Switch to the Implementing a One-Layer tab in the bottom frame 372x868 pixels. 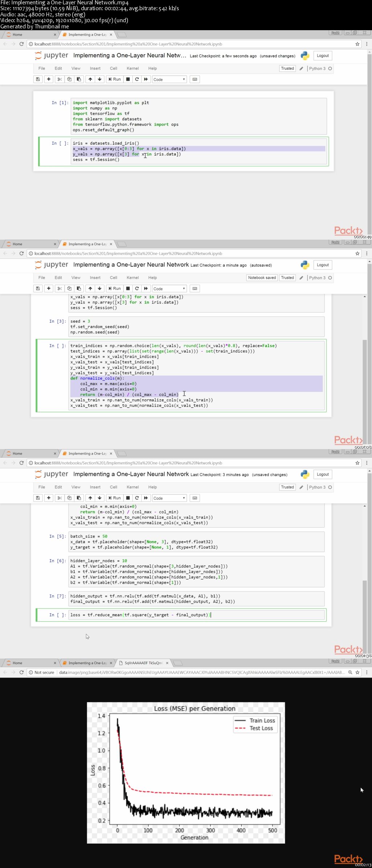(87, 663)
